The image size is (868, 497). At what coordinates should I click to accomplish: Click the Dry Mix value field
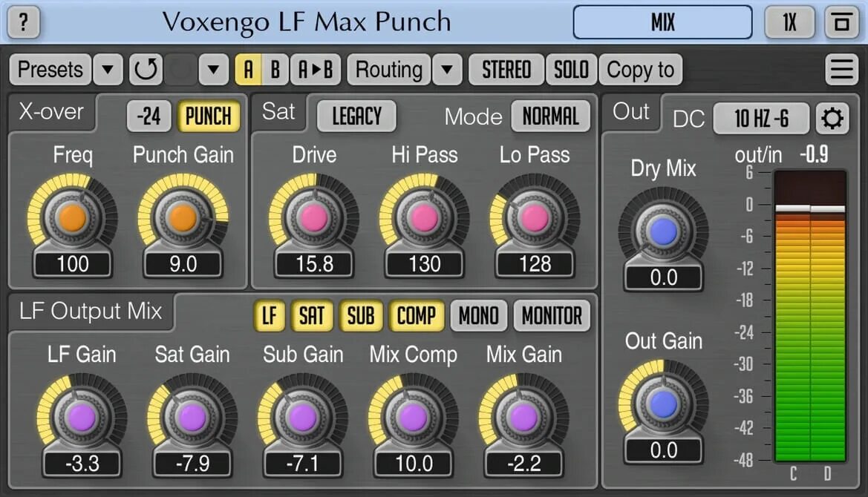pyautogui.click(x=664, y=277)
